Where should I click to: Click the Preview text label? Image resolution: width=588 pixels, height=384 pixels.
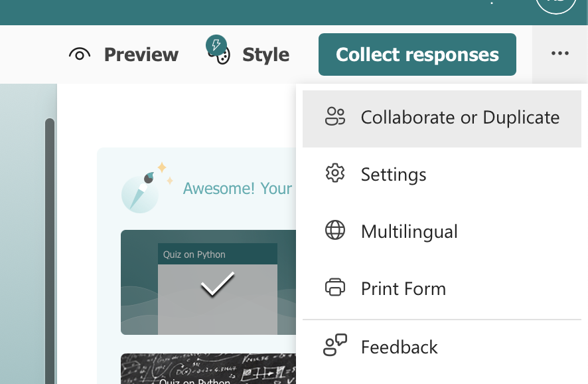tap(141, 54)
